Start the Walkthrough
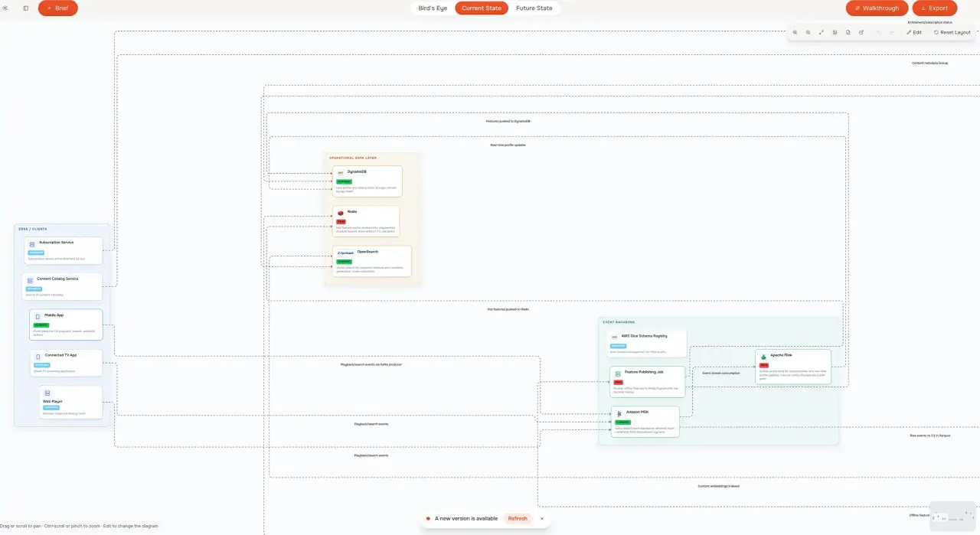 877,8
